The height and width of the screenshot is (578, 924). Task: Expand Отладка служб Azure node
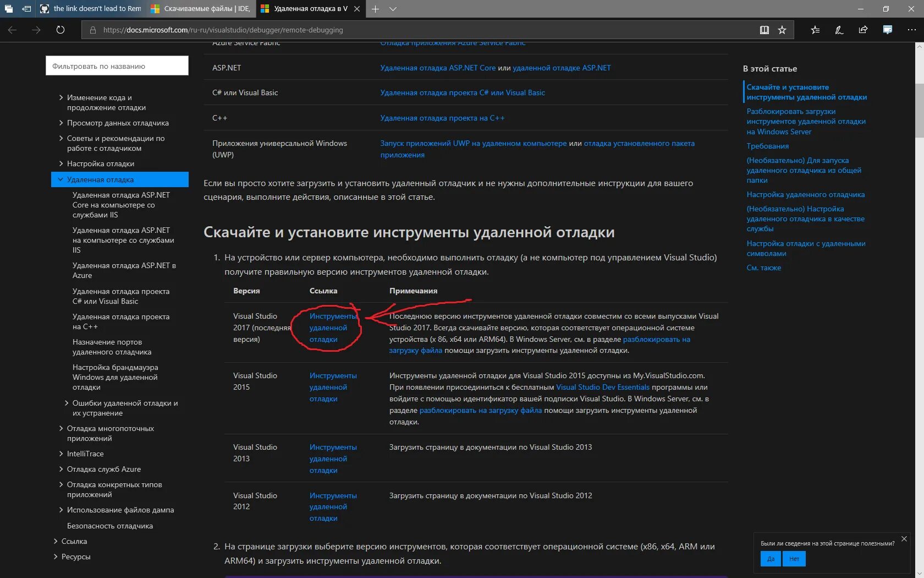click(61, 469)
